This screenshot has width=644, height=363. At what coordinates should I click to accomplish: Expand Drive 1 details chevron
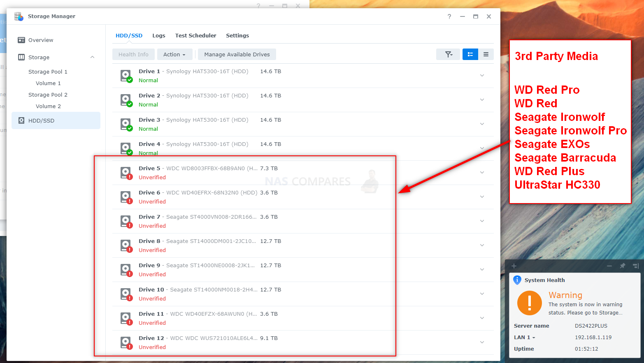(482, 76)
